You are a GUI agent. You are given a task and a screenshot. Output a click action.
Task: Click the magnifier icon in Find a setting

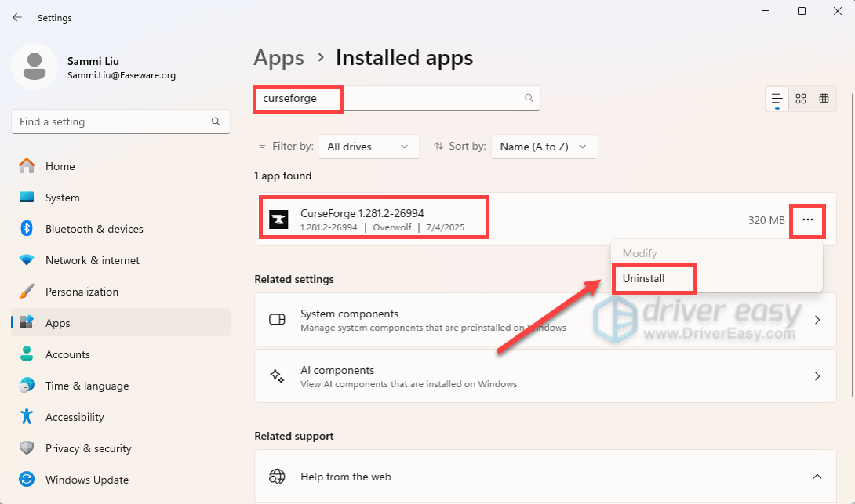tap(216, 121)
